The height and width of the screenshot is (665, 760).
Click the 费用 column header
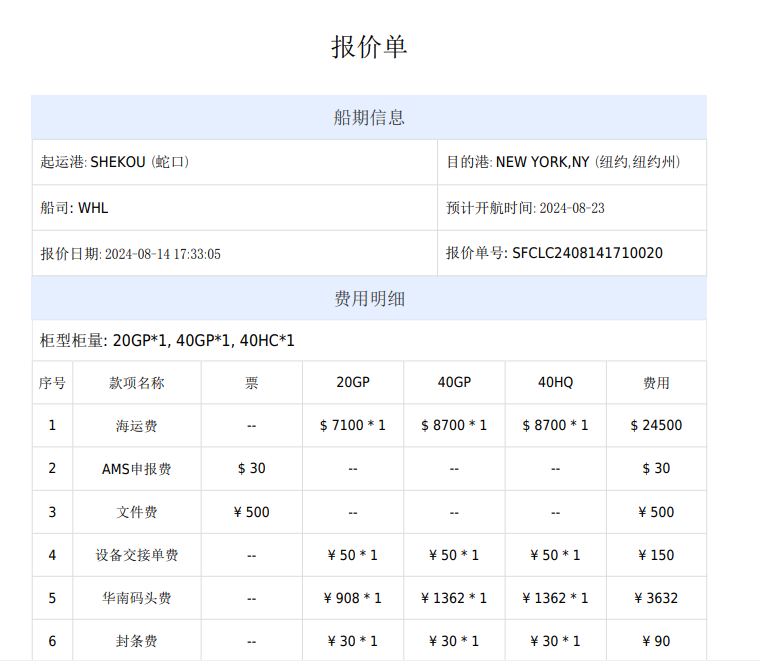(656, 383)
